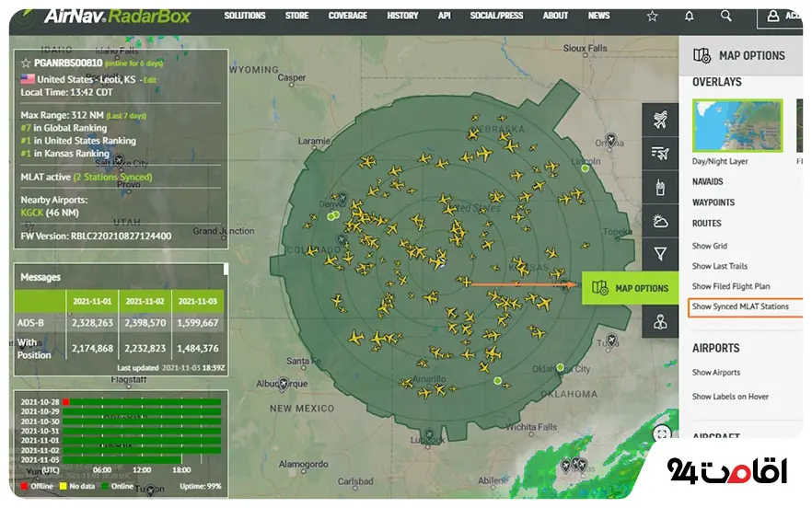Open the search magnifier icon
This screenshot has width=812, height=508.
726,16
